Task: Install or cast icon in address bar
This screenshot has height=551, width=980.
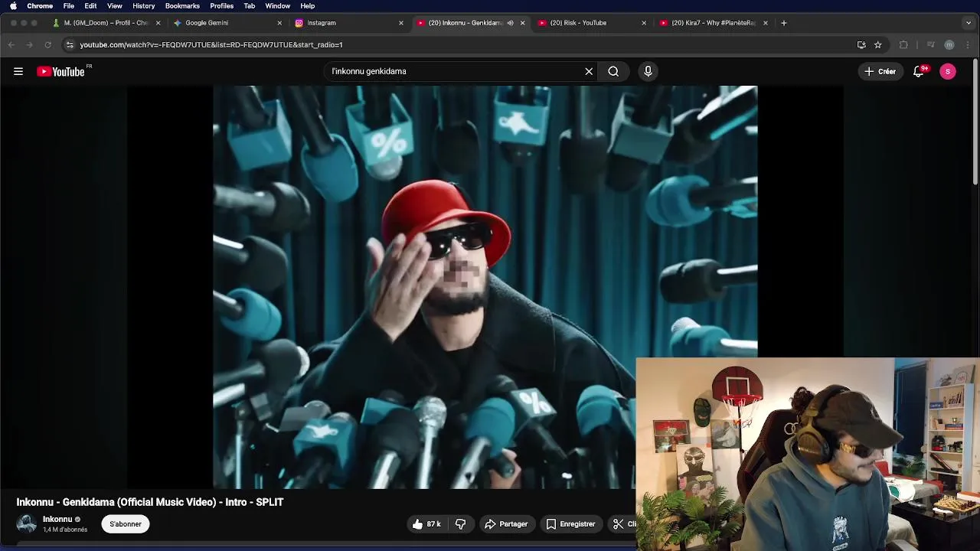Action: (x=861, y=44)
